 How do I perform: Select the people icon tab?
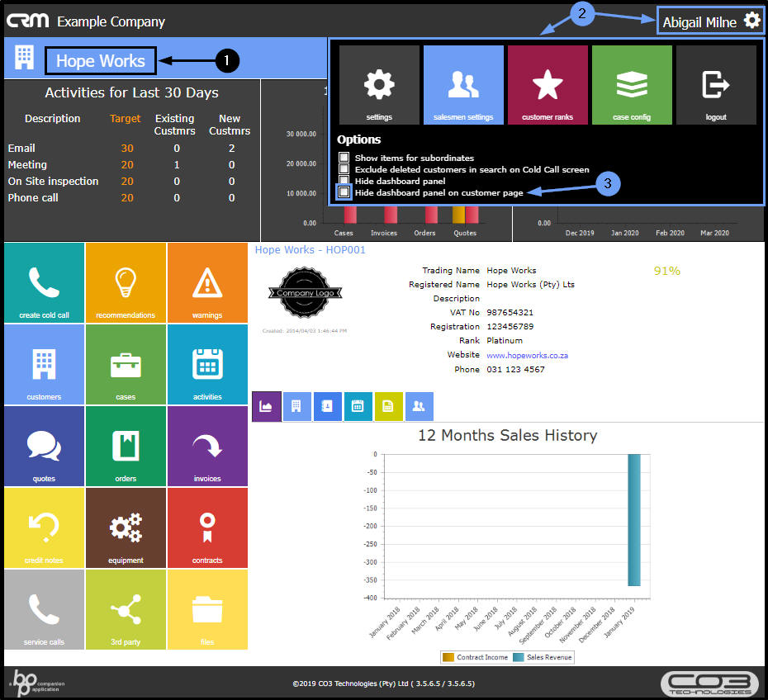pos(420,406)
